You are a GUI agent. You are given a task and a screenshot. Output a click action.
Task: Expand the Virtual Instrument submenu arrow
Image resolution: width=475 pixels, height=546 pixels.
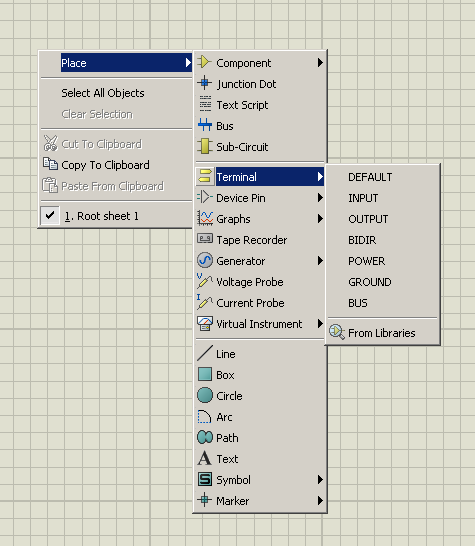(x=320, y=323)
